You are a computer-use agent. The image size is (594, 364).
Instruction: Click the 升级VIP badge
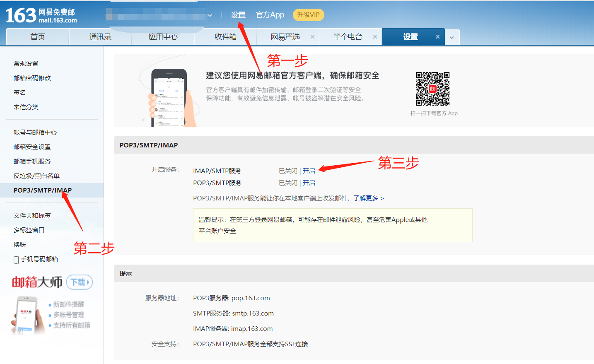coord(308,14)
